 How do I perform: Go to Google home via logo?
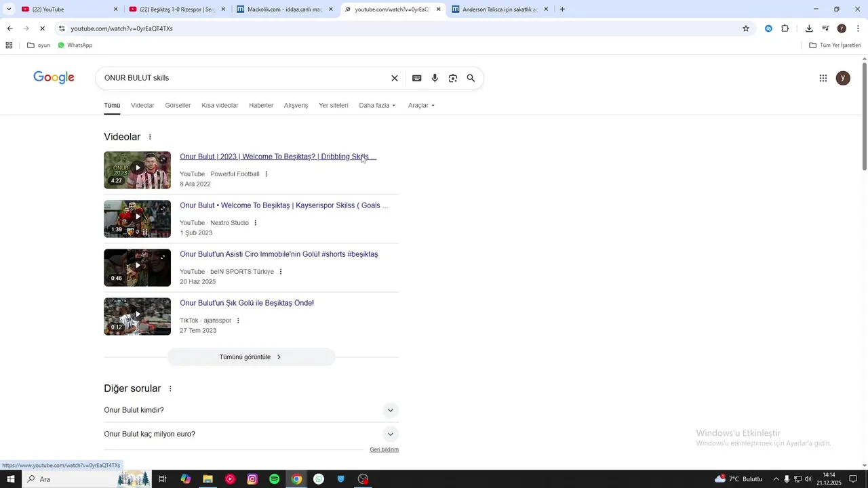54,78
